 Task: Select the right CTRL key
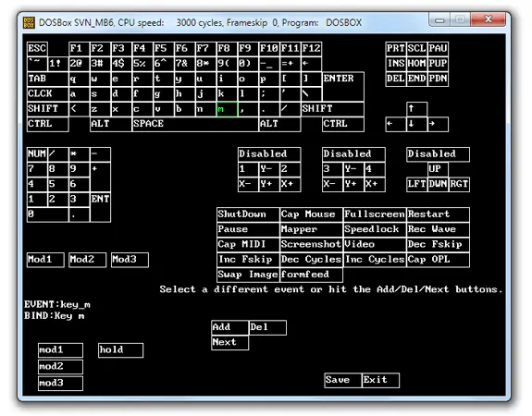point(343,124)
